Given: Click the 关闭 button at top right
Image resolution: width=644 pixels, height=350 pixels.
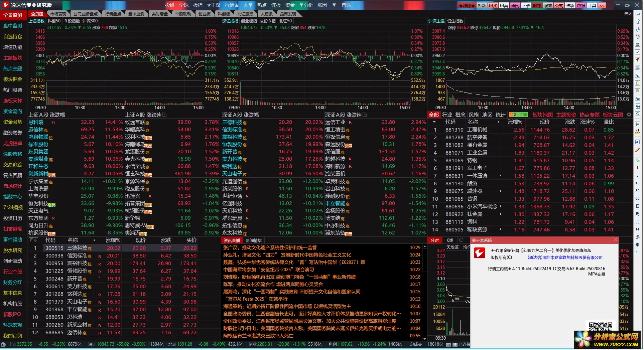Looking at the screenshot, I should click(x=628, y=14).
